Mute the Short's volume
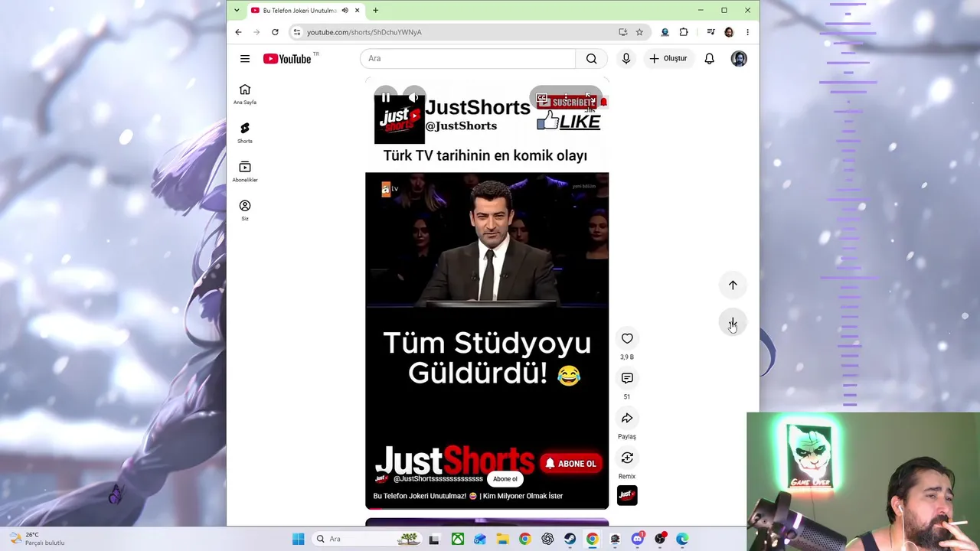Image resolution: width=980 pixels, height=551 pixels. (413, 98)
